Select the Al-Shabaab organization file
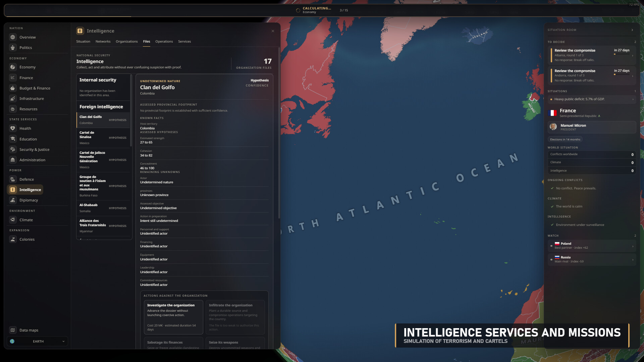This screenshot has height=362, width=644. (103, 208)
